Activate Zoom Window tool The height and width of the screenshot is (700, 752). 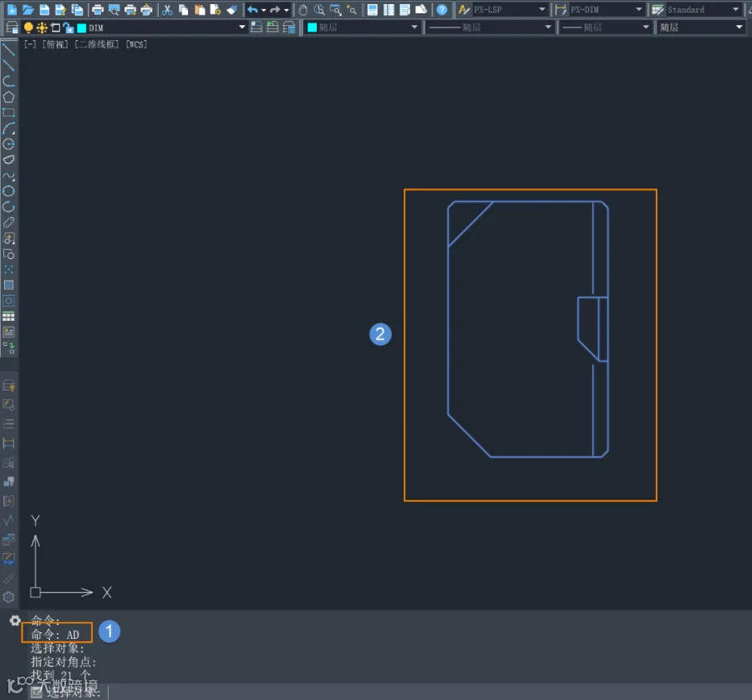pyautogui.click(x=336, y=9)
